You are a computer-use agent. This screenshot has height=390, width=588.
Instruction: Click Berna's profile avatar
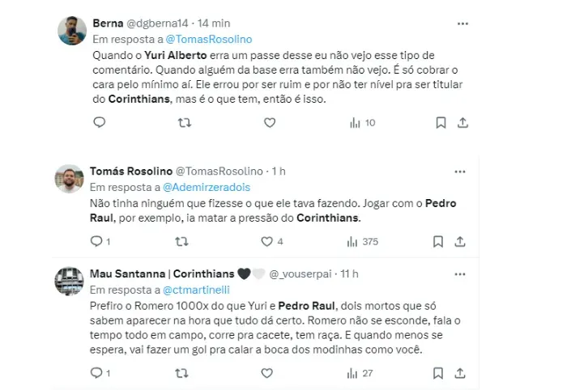pos(72,32)
